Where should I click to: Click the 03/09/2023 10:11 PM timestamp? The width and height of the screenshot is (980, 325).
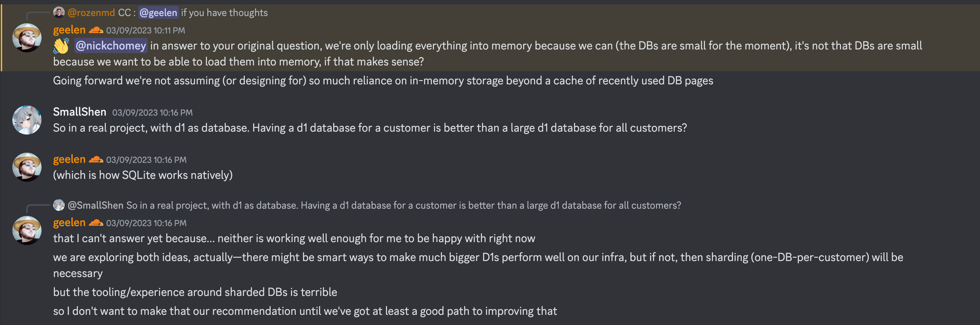pos(145,31)
